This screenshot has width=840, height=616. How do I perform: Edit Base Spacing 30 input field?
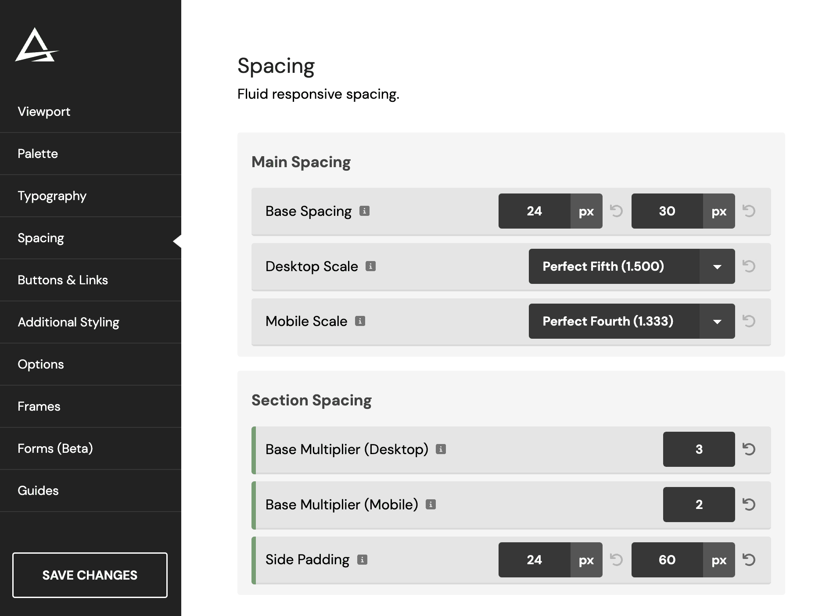click(x=667, y=211)
